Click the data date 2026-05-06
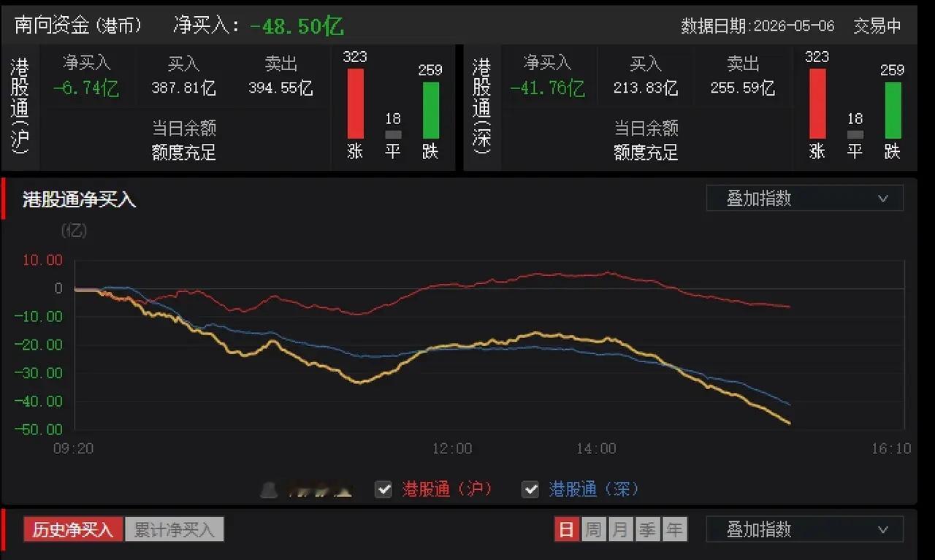Screen dimensions: 935x560 point(793,26)
